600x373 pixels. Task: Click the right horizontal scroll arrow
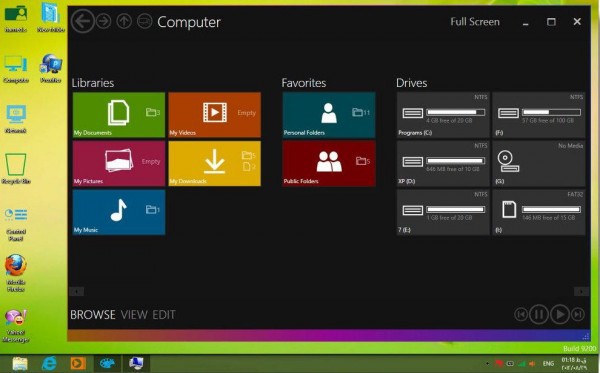coord(581,292)
